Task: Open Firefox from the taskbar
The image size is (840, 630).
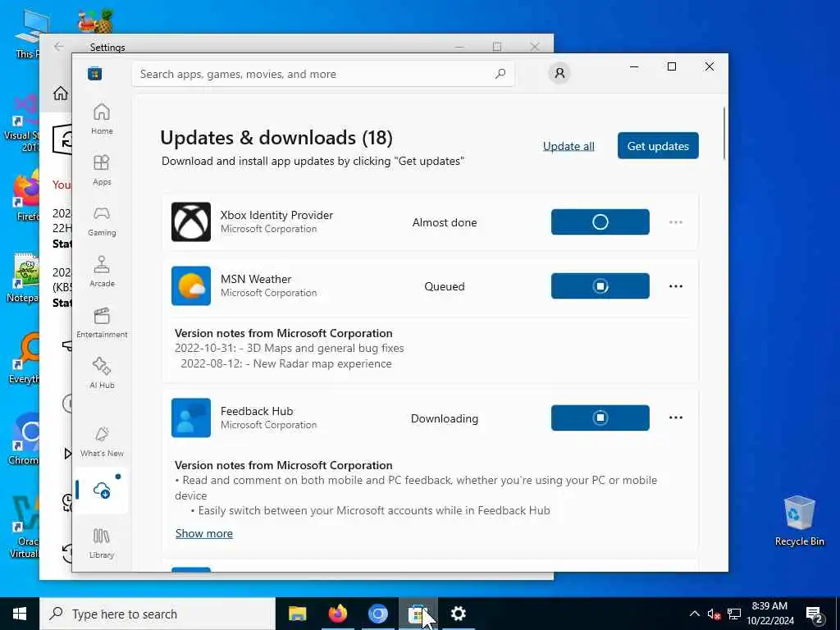Action: click(337, 614)
